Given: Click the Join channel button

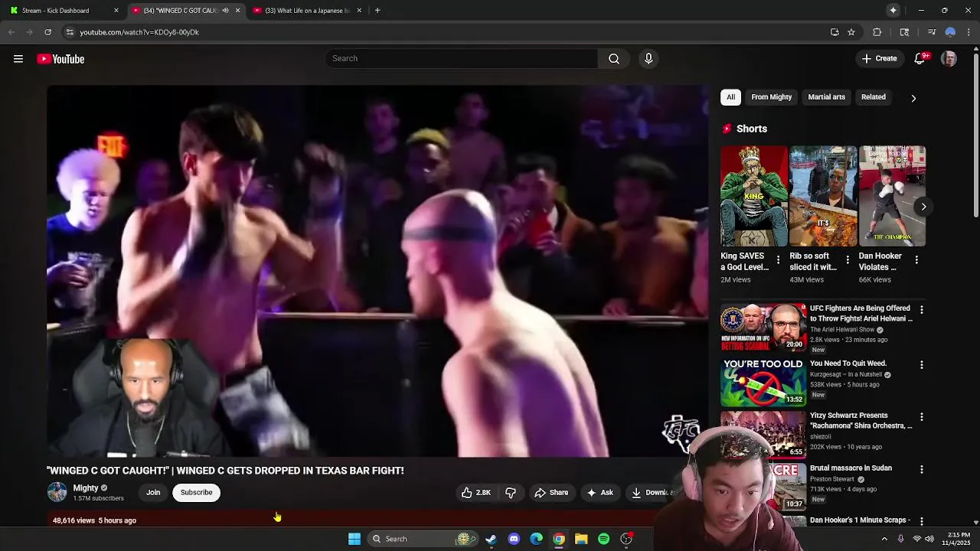Looking at the screenshot, I should click(153, 493).
